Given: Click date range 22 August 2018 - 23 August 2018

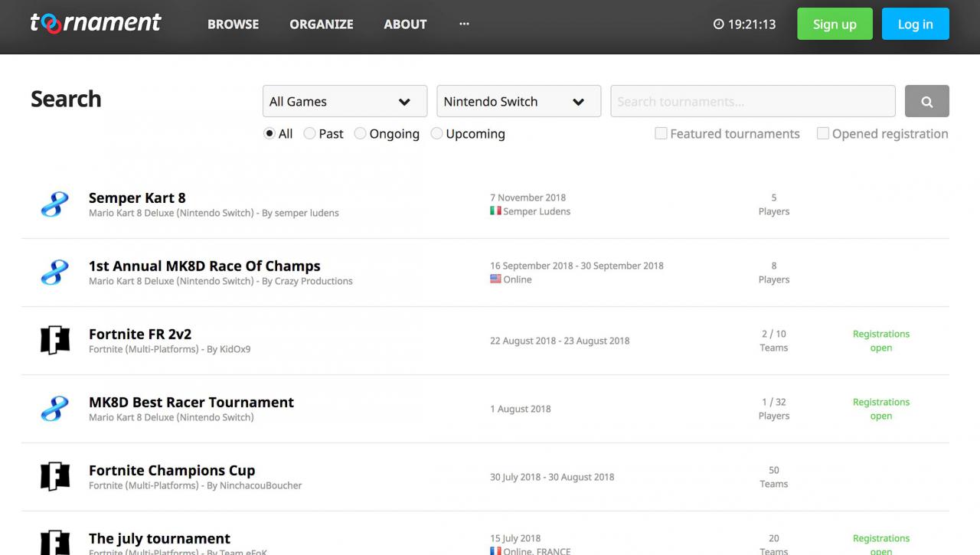Looking at the screenshot, I should coord(560,341).
